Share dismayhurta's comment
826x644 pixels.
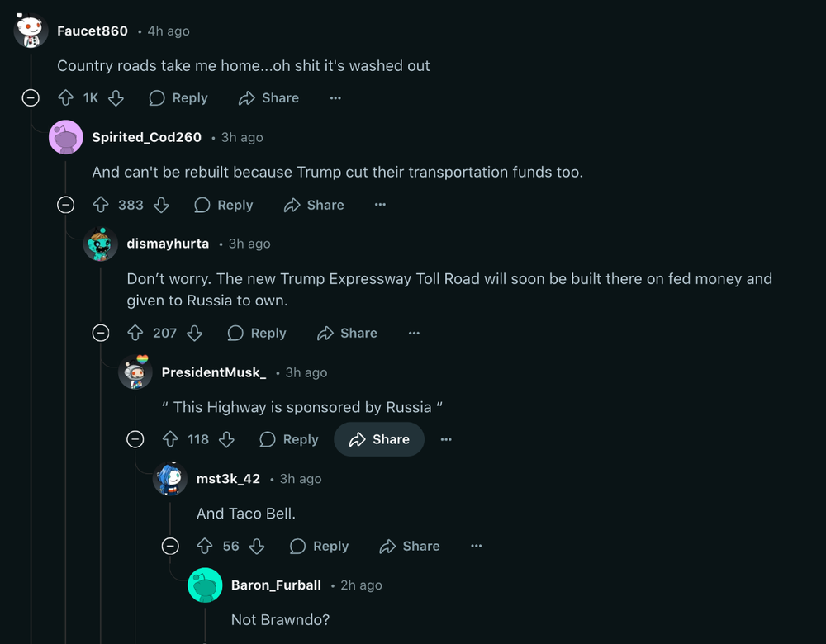click(347, 333)
